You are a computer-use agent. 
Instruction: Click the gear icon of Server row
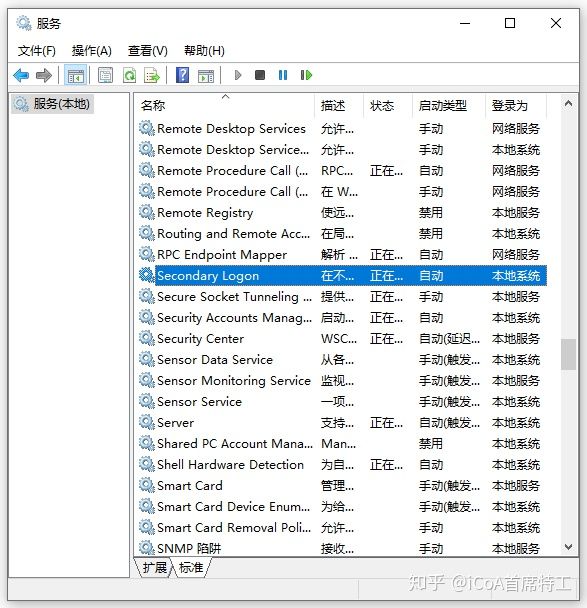pyautogui.click(x=147, y=422)
